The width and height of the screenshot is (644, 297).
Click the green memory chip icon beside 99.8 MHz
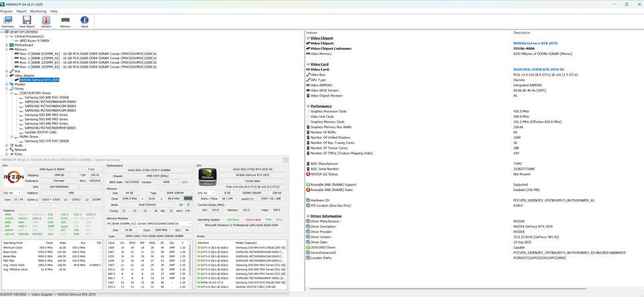pyautogui.click(x=188, y=198)
